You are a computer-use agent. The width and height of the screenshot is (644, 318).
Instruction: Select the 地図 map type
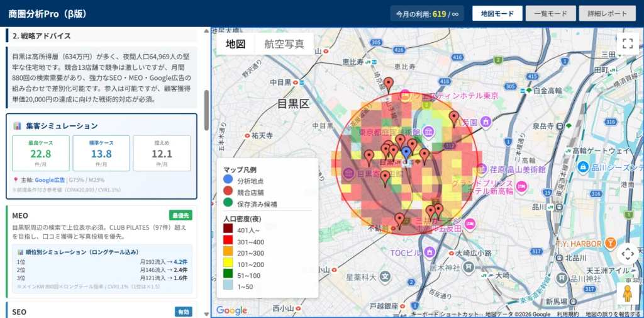point(235,43)
